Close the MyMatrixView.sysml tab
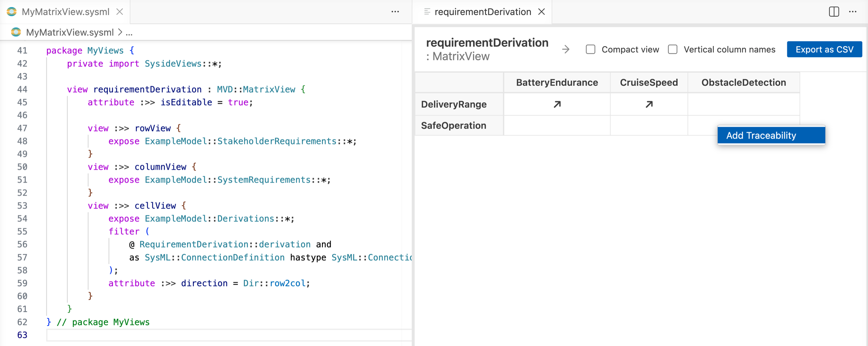Image resolution: width=868 pixels, height=346 pixels. point(120,12)
